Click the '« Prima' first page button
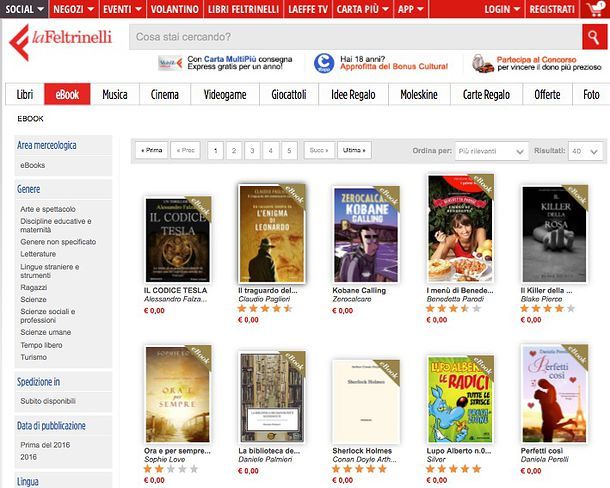This screenshot has height=488, width=610. tap(152, 150)
